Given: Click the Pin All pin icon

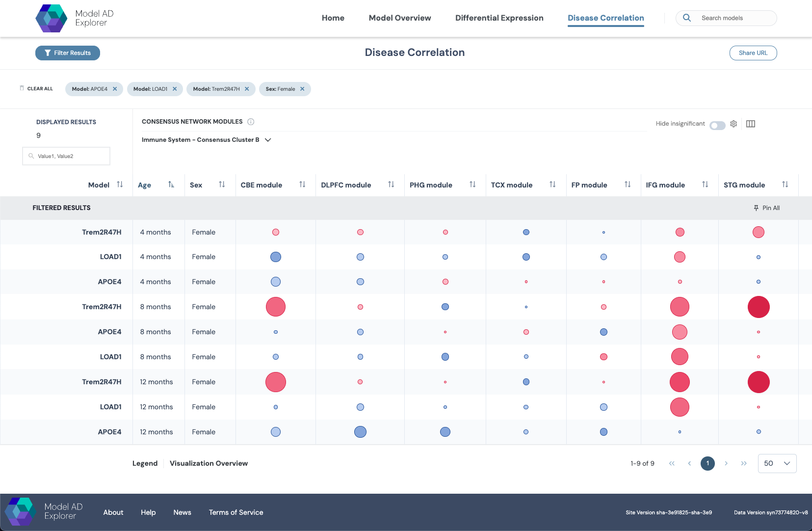Looking at the screenshot, I should [x=756, y=208].
